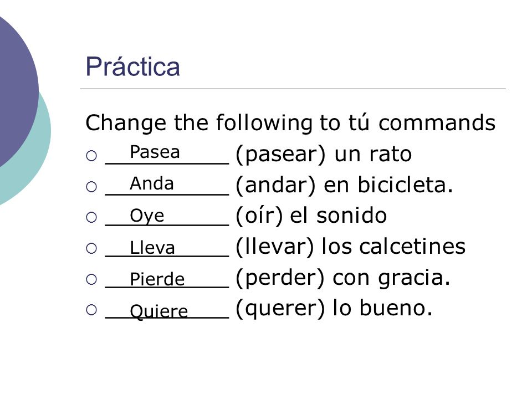Select the bullet circle beside Oye
Screen dimensions: 532x399
coord(91,217)
